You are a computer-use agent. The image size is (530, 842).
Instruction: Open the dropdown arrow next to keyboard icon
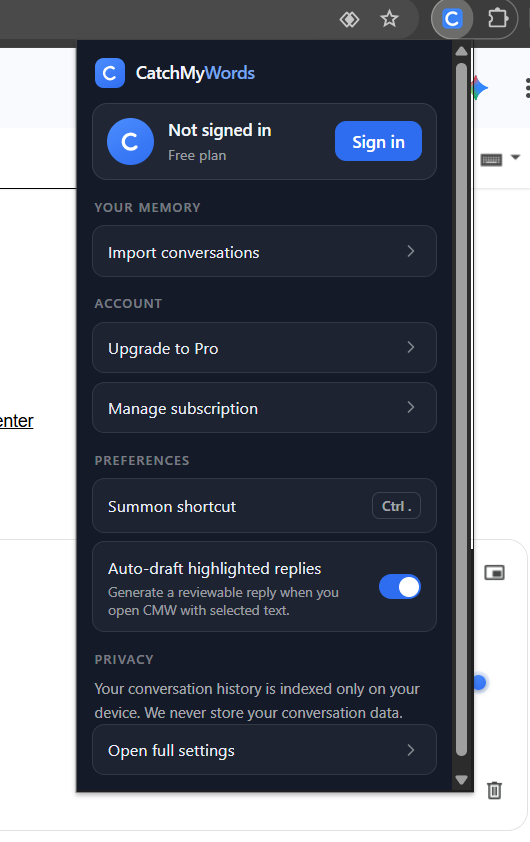516,157
